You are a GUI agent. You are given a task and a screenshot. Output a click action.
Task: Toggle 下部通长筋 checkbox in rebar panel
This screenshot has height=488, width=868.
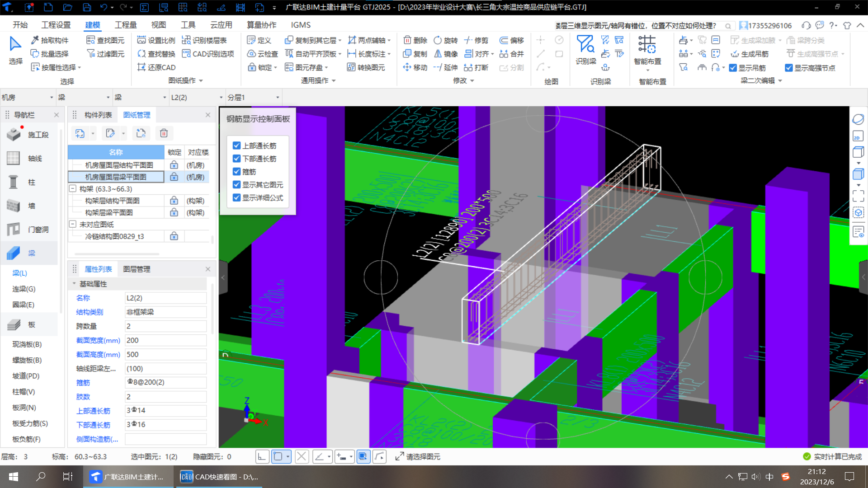(x=237, y=158)
